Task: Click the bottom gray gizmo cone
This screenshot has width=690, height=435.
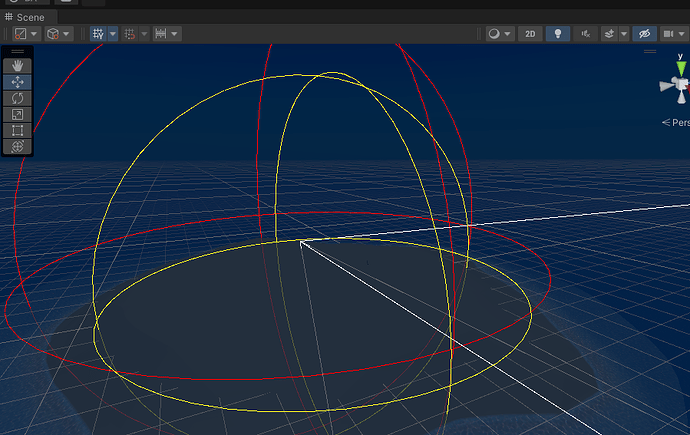Action: coord(681,98)
